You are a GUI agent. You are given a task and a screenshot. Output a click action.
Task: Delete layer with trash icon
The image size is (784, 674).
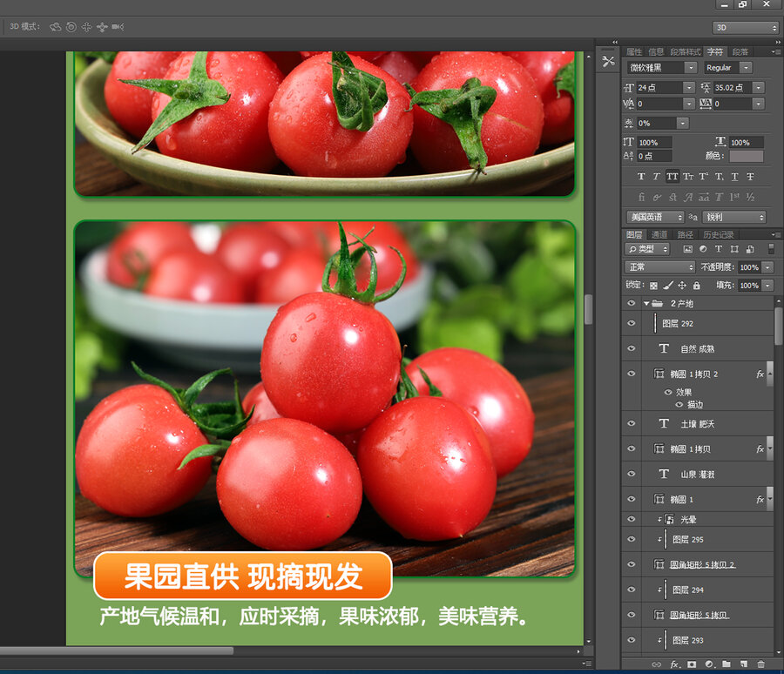pos(761,664)
